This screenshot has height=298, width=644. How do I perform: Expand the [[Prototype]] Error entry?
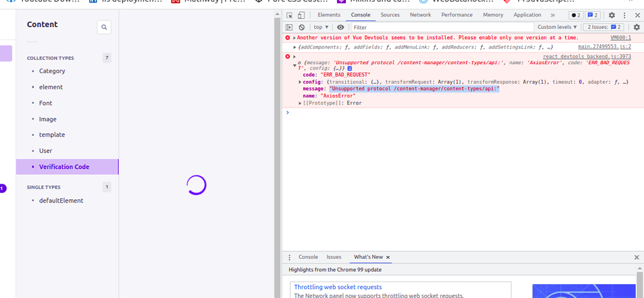point(300,103)
